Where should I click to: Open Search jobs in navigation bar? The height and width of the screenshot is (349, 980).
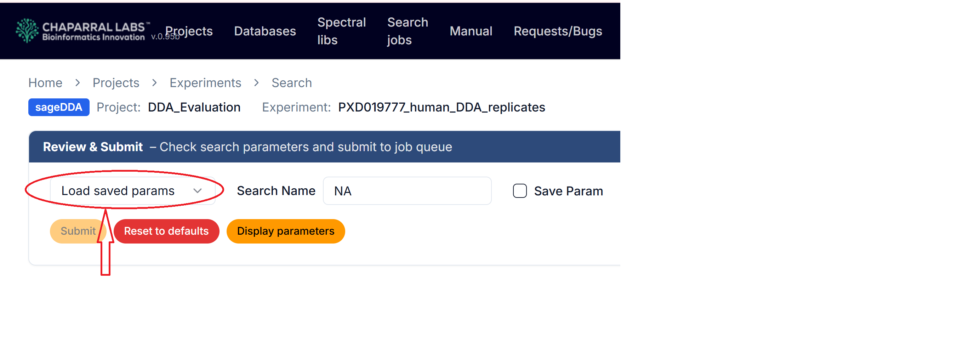[x=407, y=31]
